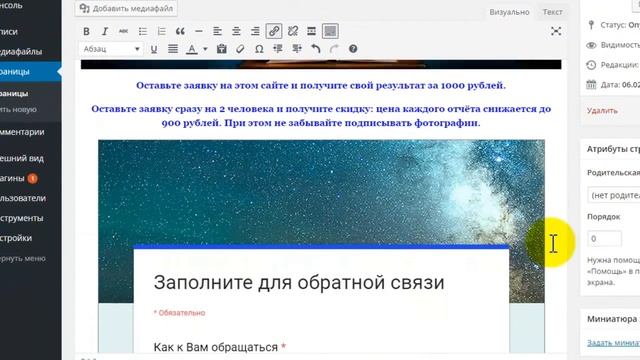This screenshot has height=360, width=640.
Task: Toggle the toolbar kitchen sink button
Action: [x=330, y=31]
